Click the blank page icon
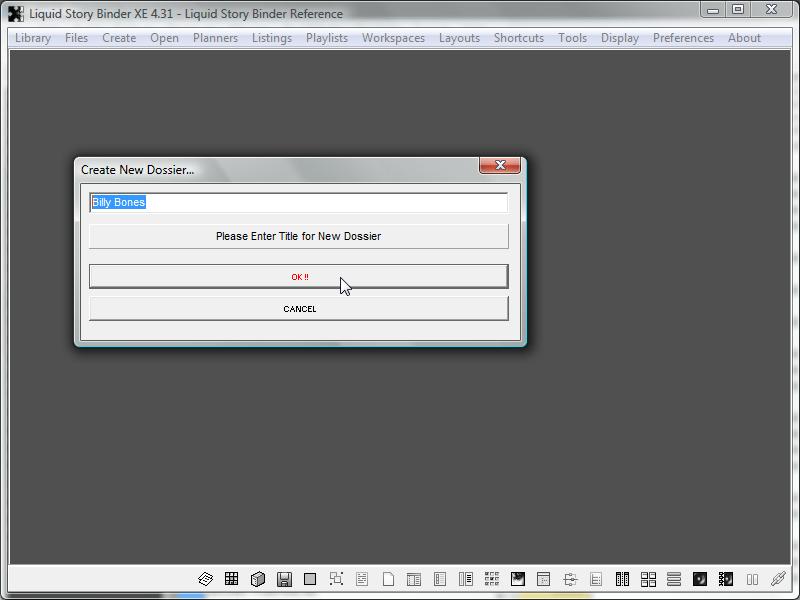The image size is (800, 600). (x=388, y=579)
